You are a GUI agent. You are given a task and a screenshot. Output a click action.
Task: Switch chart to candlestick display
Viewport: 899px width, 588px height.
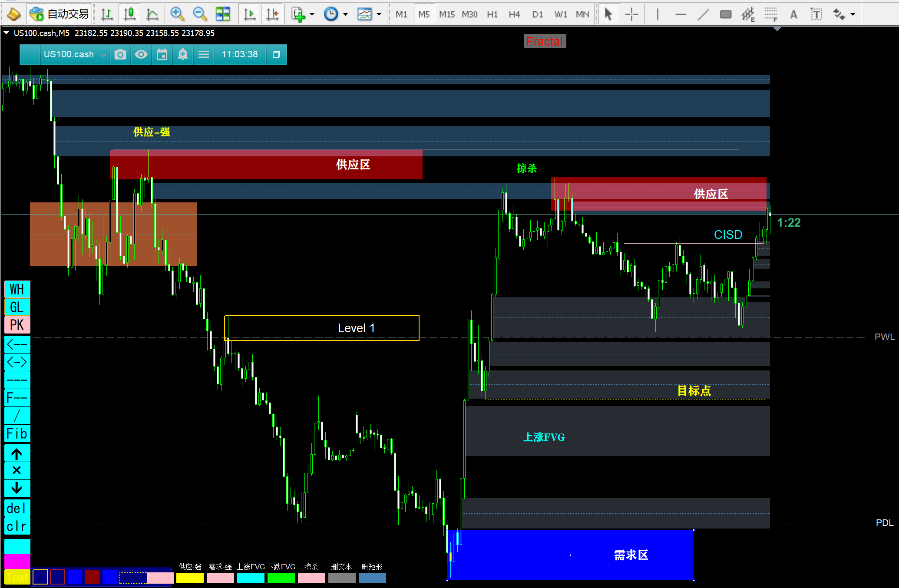coord(129,14)
